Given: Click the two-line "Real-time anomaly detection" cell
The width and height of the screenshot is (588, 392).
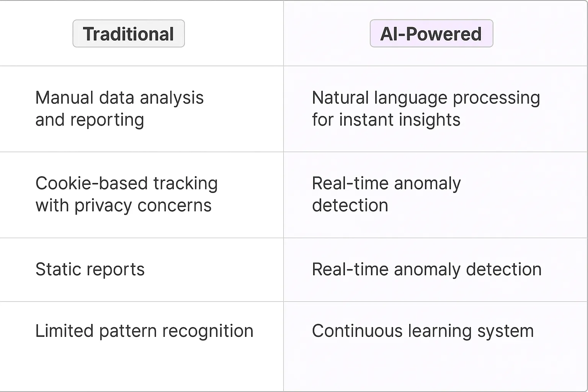Looking at the screenshot, I should [386, 194].
